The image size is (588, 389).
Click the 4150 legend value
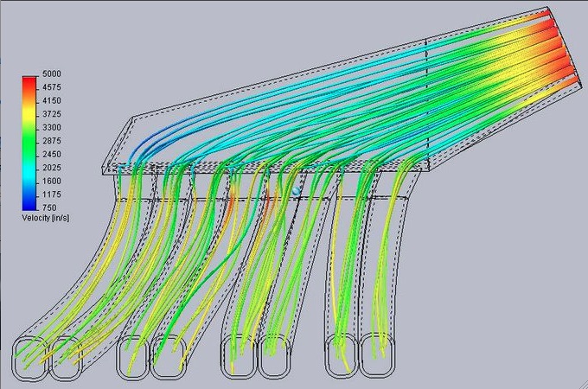[x=51, y=101]
